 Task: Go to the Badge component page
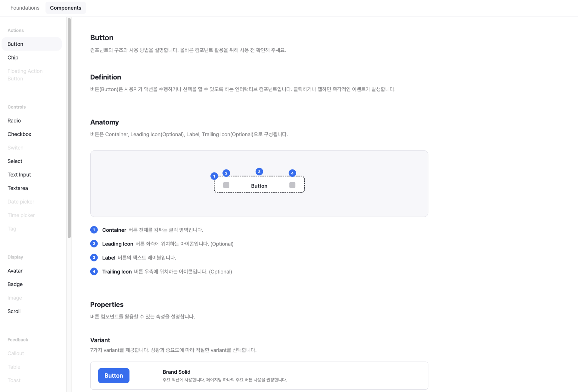[x=15, y=284]
